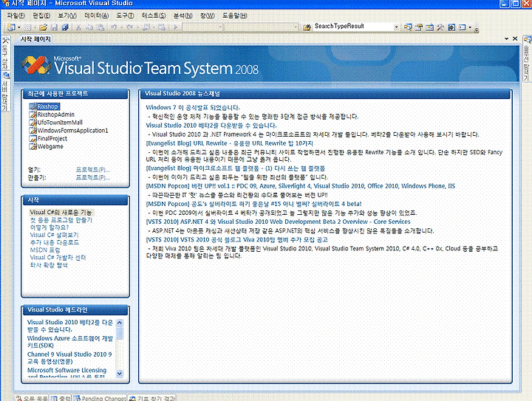Open the 편집(E) menu

[41, 16]
